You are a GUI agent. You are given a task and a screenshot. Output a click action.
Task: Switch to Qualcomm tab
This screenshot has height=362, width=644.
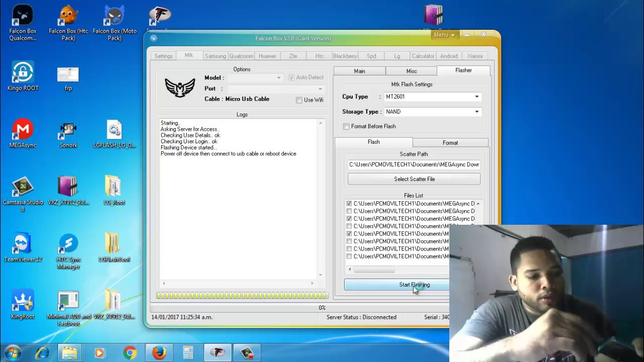242,56
